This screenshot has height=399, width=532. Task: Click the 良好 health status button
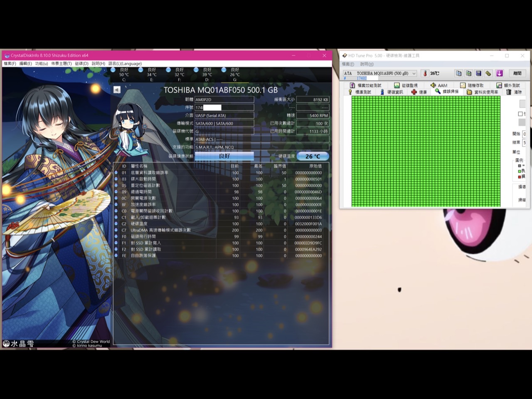224,156
